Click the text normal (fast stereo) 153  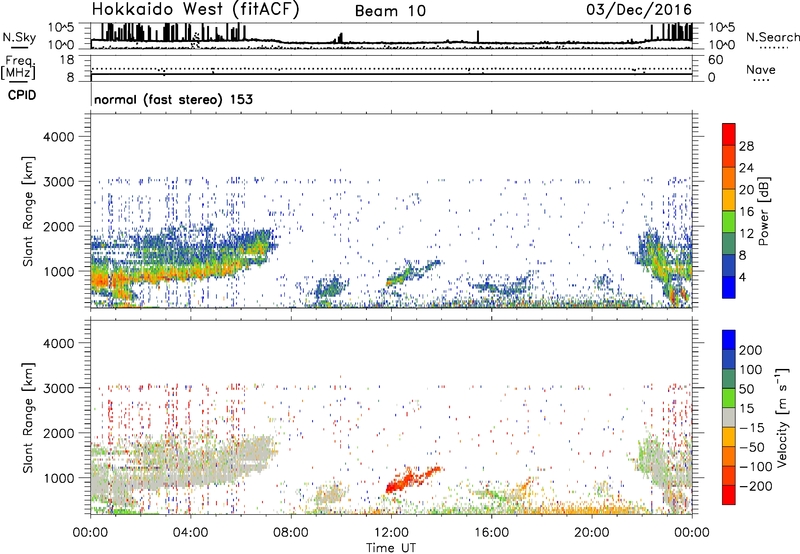pyautogui.click(x=173, y=99)
